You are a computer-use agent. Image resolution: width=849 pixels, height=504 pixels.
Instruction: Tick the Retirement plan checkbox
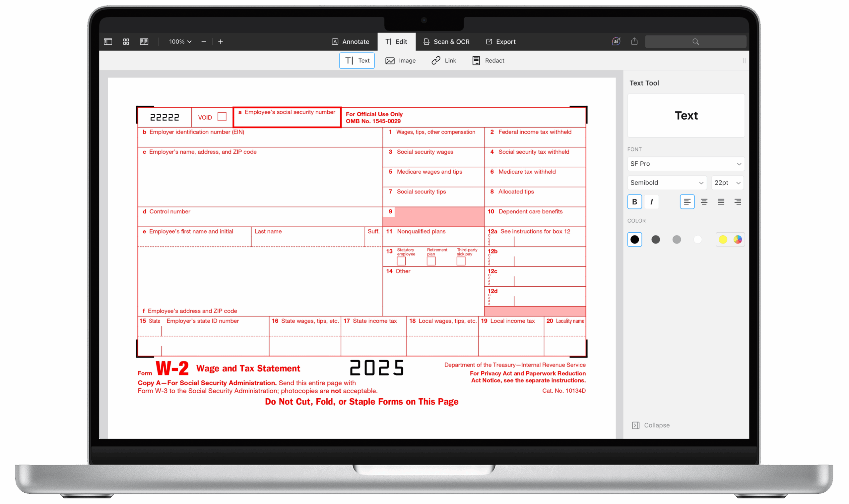pos(431,261)
